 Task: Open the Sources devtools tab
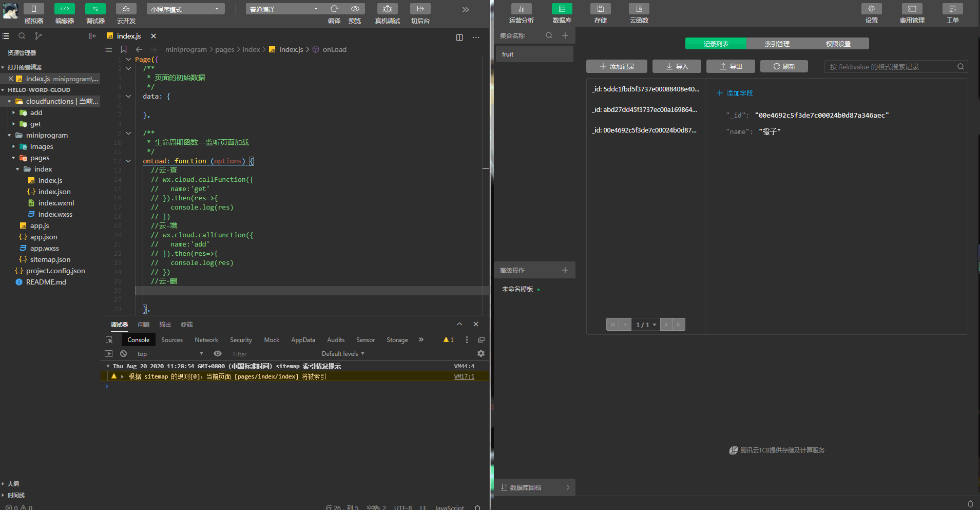coord(172,340)
